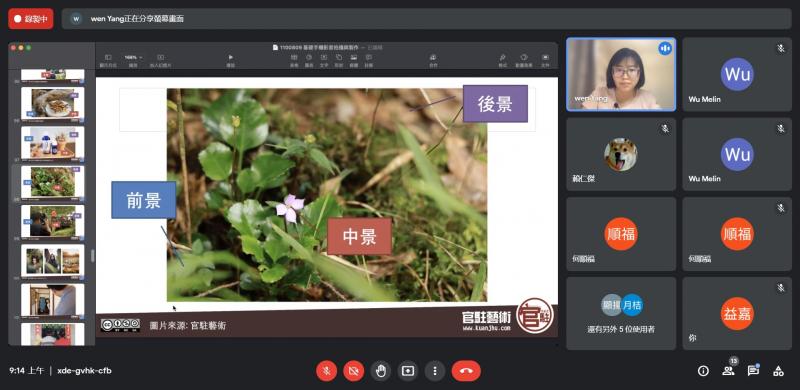Click the 錄製中 recording indicator
Screen dimensions: 800x390
pos(31,19)
